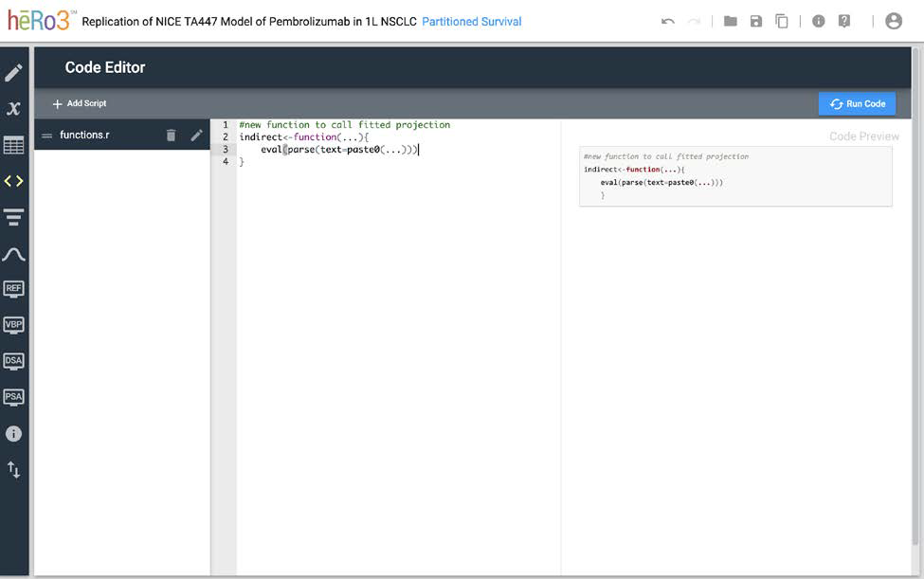Save the model using the save icon
This screenshot has height=579, width=924.
pos(755,19)
